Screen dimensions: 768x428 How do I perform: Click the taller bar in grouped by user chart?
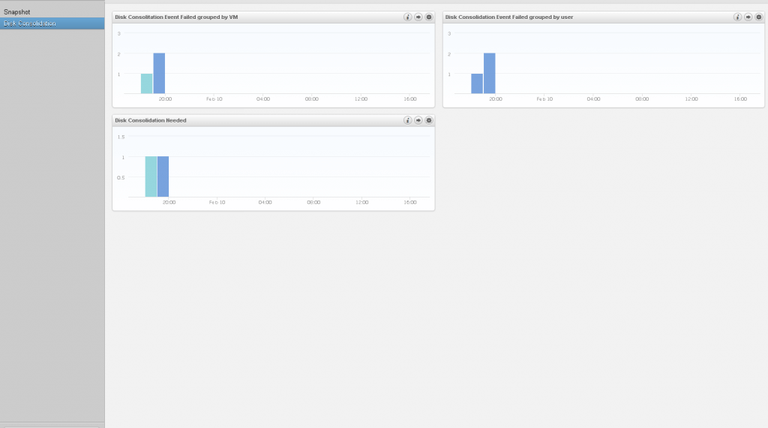(489, 74)
